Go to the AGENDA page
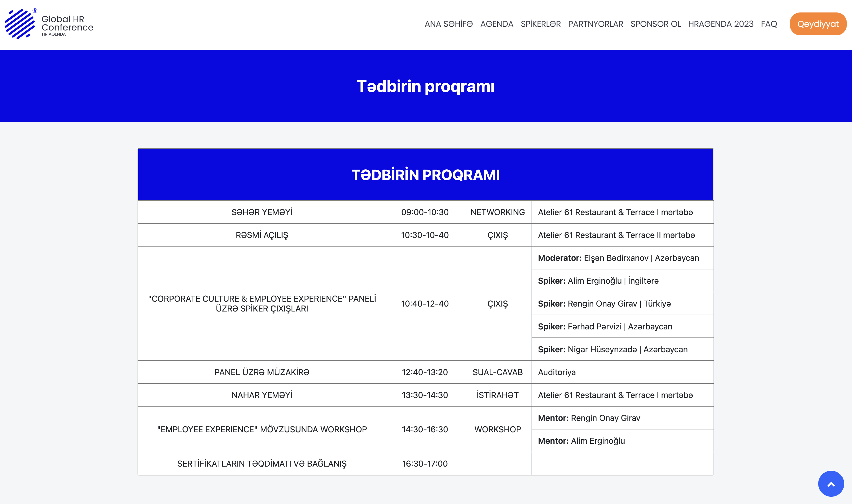Screen dimensions: 852x504 point(496,24)
